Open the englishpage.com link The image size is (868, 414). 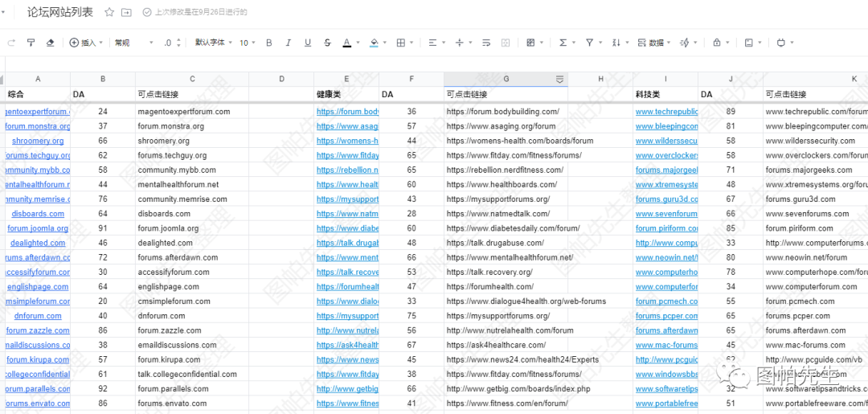point(38,286)
